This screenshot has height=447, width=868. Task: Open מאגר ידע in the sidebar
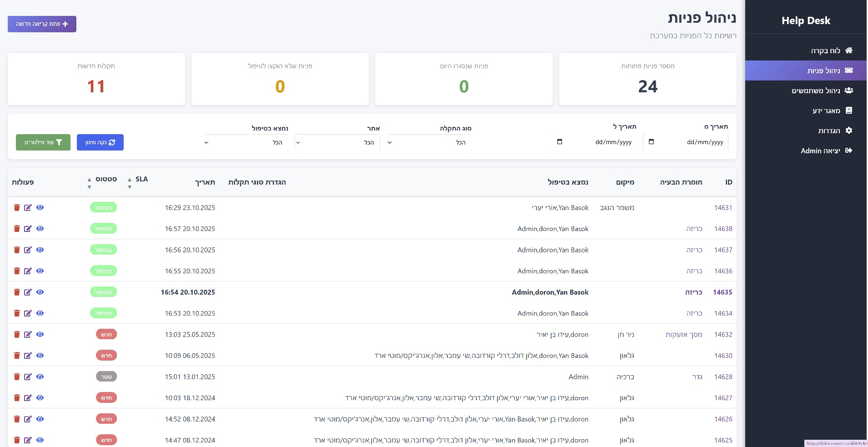click(x=826, y=110)
